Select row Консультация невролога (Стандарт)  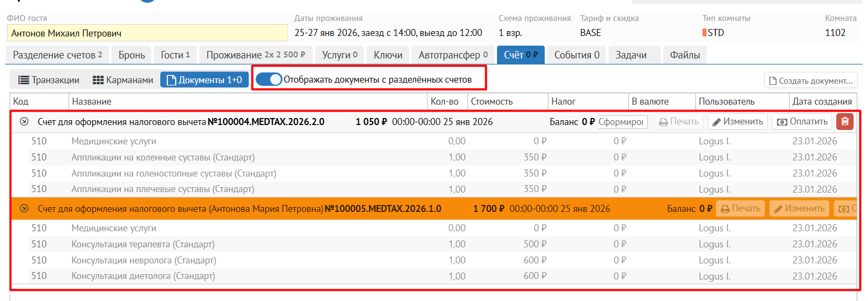[x=144, y=260]
